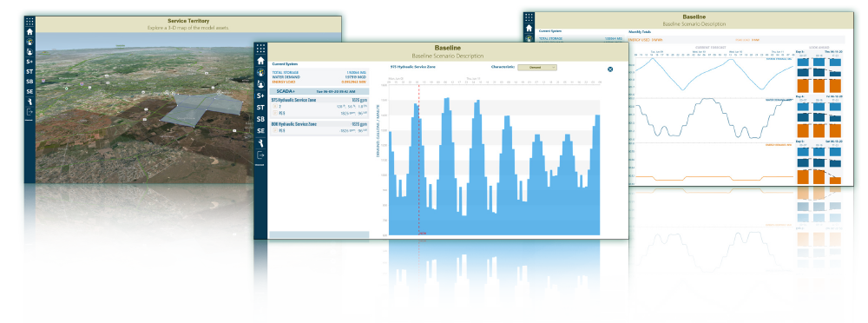The image size is (868, 323).
Task: Click the SCADA+ timestamp bar
Action: click(319, 91)
